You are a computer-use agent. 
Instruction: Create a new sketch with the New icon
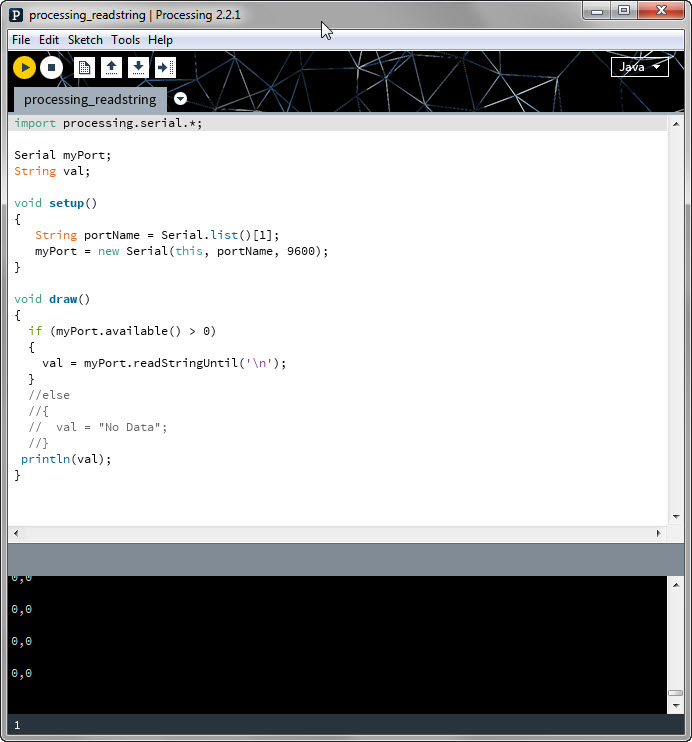[84, 68]
